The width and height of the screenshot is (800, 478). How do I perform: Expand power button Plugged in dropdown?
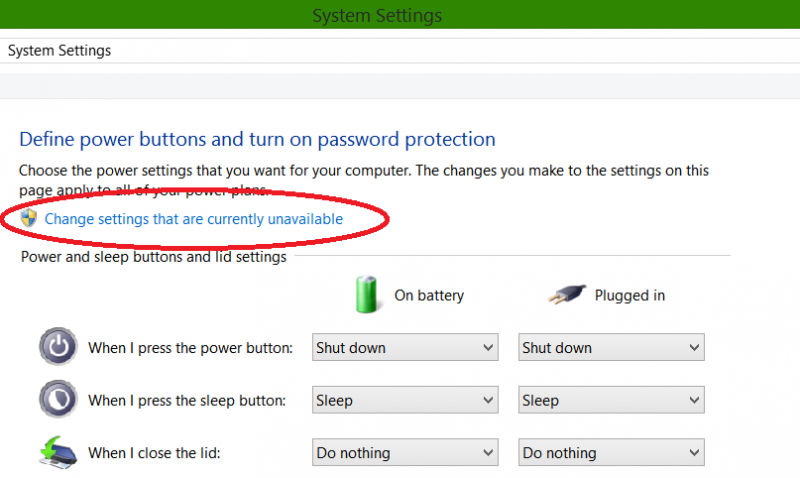tap(611, 347)
